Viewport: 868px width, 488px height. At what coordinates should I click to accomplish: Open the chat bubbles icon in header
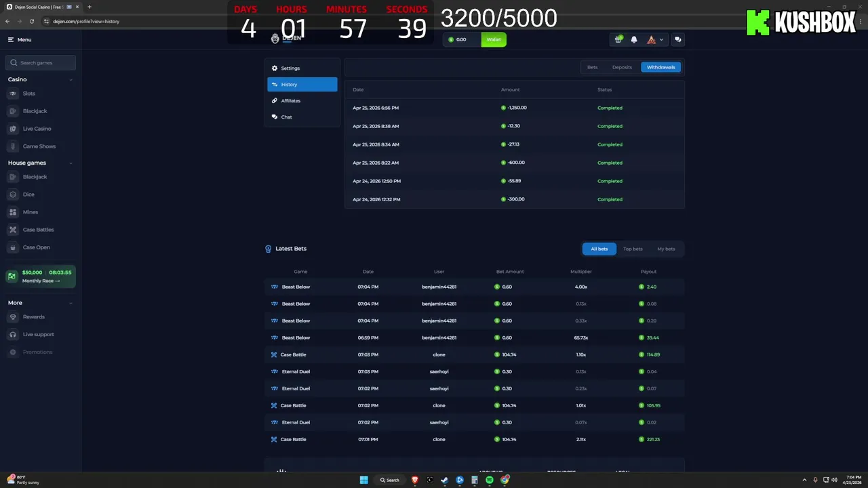[677, 39]
